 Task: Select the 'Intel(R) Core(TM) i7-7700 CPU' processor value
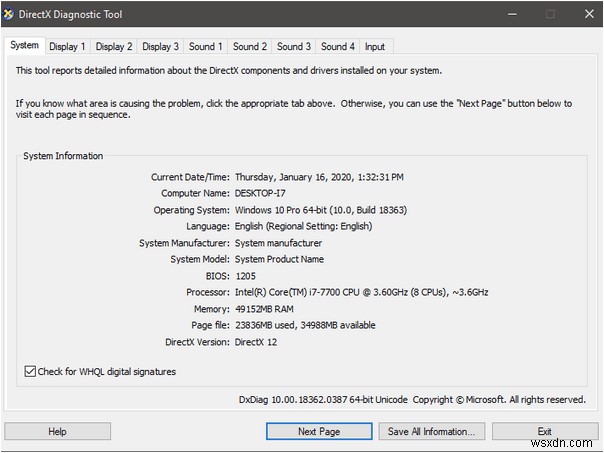point(297,292)
